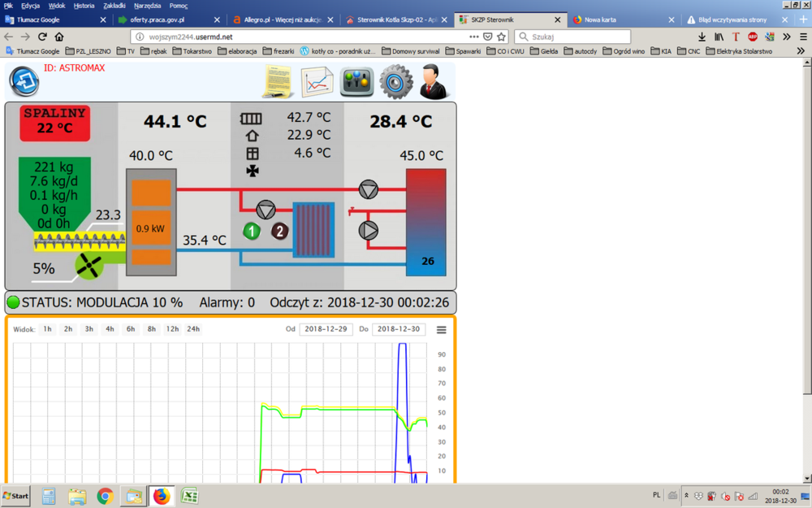Expand the bookmarks toolbar overflow chevron

click(x=801, y=51)
